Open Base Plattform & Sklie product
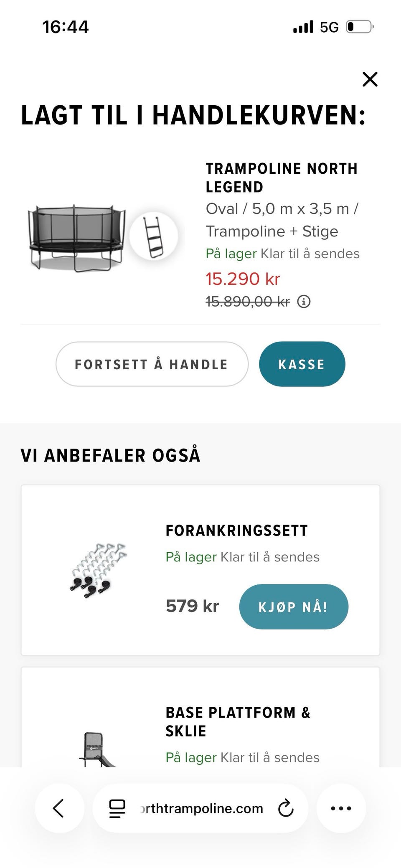The width and height of the screenshot is (401, 868). (x=238, y=721)
